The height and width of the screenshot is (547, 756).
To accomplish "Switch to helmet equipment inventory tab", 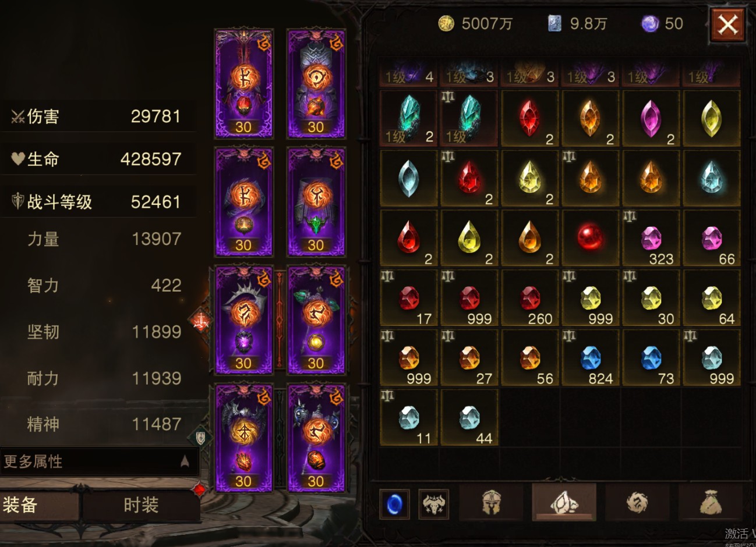I will pos(492,502).
